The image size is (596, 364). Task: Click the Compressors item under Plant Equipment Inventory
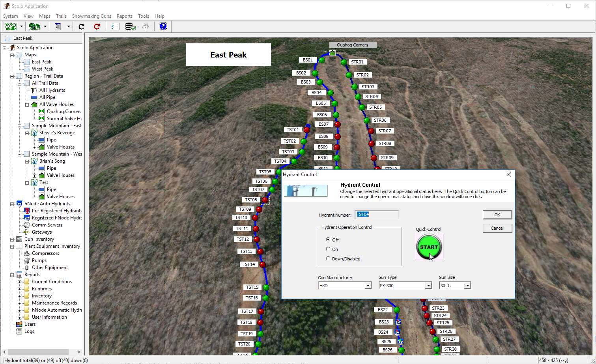coord(45,253)
